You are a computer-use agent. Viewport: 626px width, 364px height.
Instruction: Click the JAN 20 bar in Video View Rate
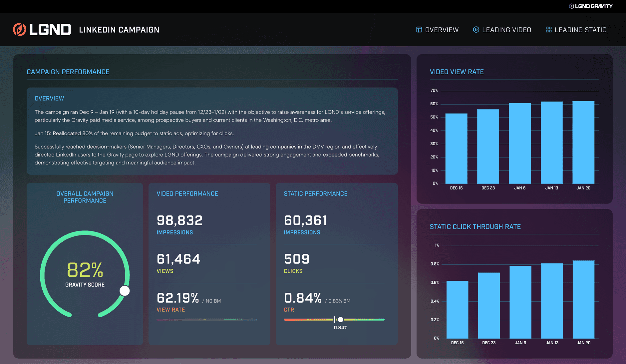[583, 142]
